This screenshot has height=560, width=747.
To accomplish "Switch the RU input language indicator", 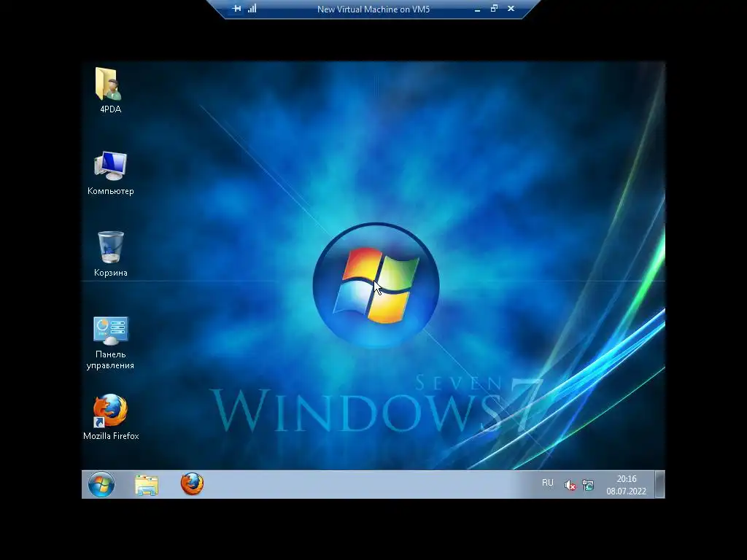I will [547, 483].
